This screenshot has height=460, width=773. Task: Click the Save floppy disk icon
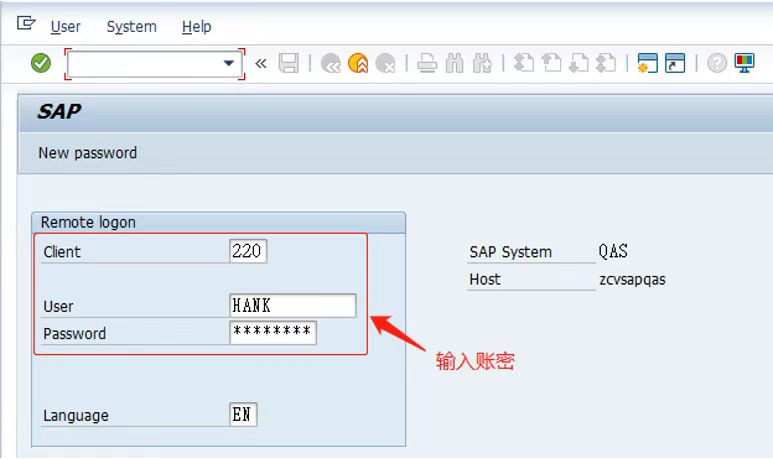pyautogui.click(x=289, y=63)
